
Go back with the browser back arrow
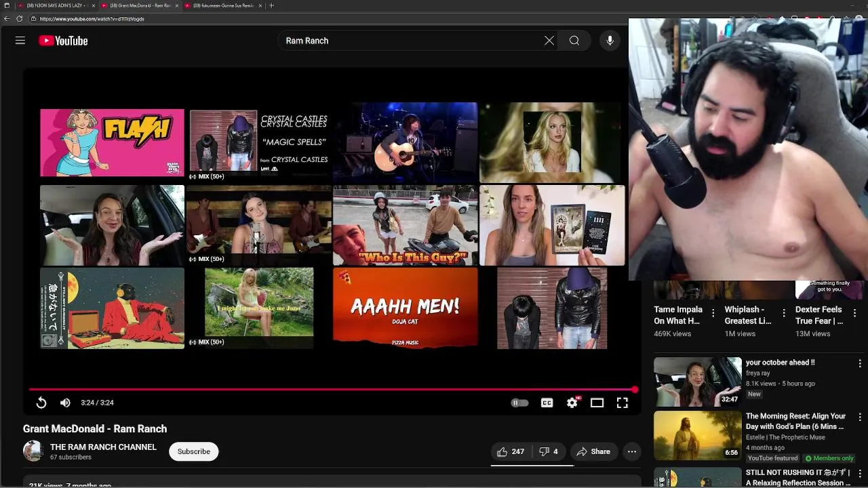point(7,19)
